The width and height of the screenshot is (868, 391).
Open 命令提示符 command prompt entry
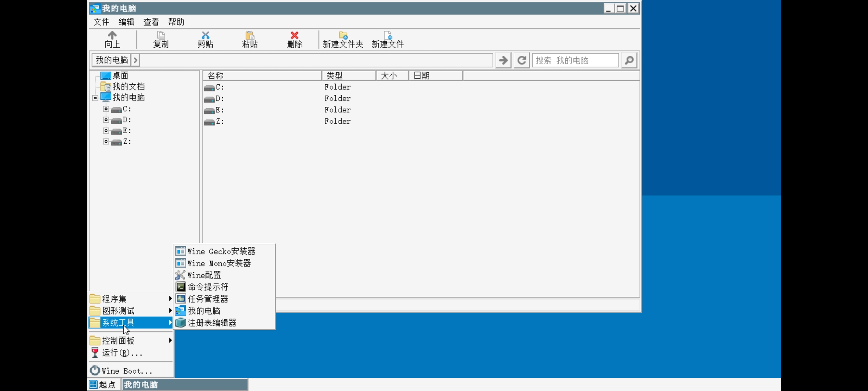click(x=224, y=287)
